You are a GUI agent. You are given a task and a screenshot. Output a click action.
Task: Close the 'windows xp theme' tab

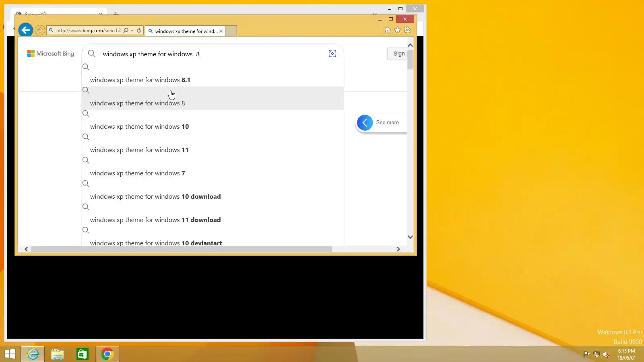(x=221, y=31)
